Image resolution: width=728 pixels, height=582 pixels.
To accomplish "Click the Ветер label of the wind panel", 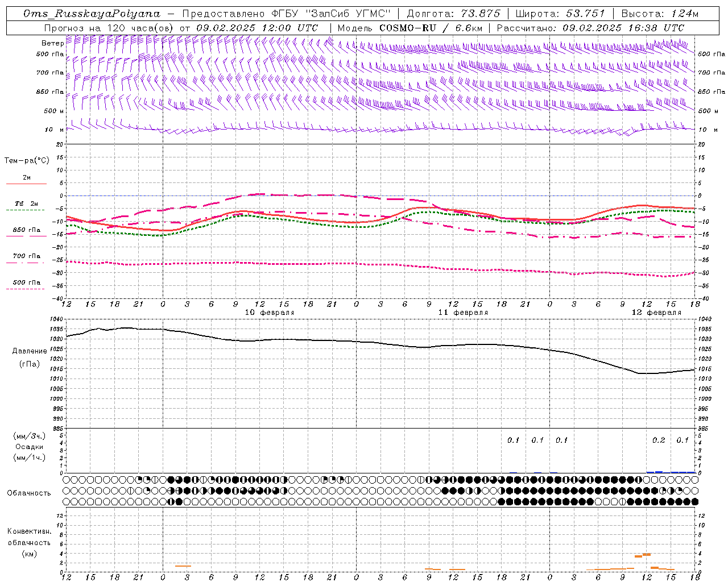I will tap(53, 43).
